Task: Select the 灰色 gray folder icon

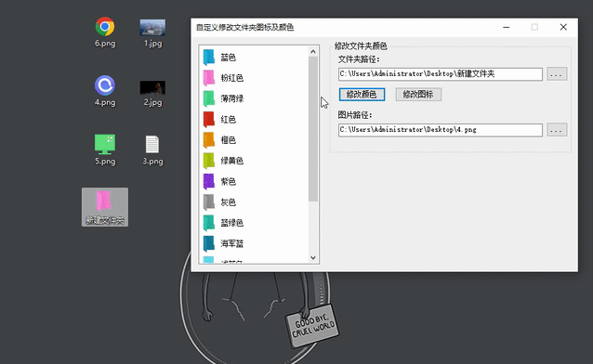Action: (x=209, y=202)
